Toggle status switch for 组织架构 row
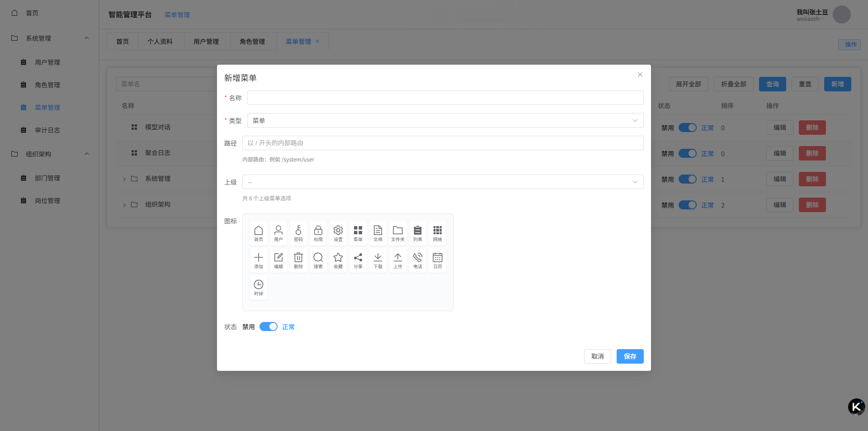The width and height of the screenshot is (868, 431). click(x=688, y=205)
